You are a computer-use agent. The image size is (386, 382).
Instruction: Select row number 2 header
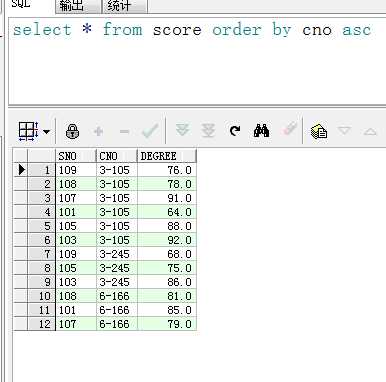pos(41,184)
